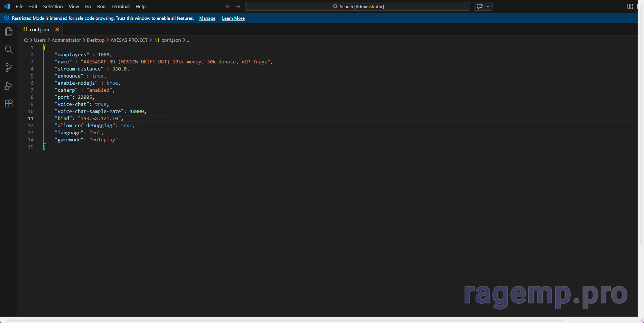The width and height of the screenshot is (644, 323).
Task: Open the Terminal menu
Action: (120, 6)
